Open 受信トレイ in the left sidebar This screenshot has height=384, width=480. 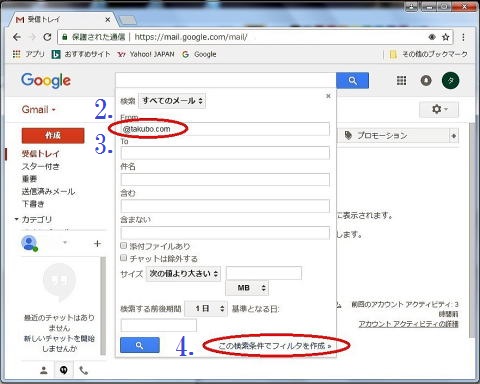(x=41, y=153)
